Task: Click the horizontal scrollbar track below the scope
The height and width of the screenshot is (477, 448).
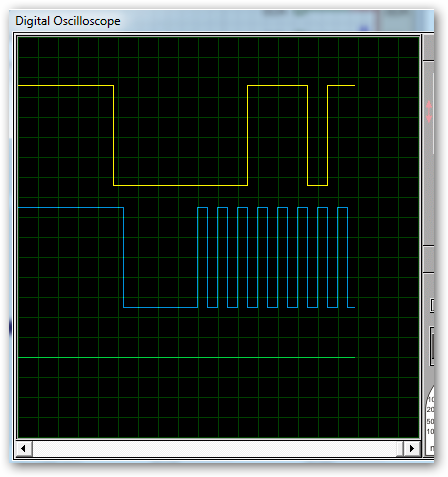Action: click(218, 448)
